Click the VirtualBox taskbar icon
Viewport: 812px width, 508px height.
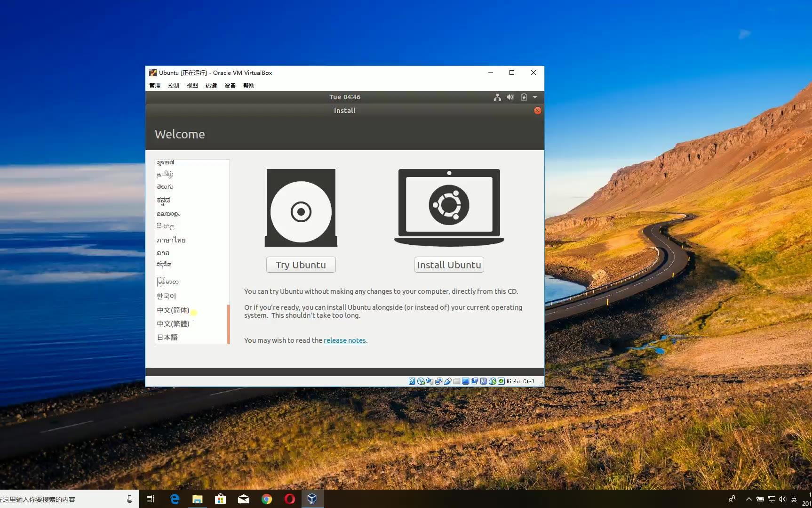point(312,499)
